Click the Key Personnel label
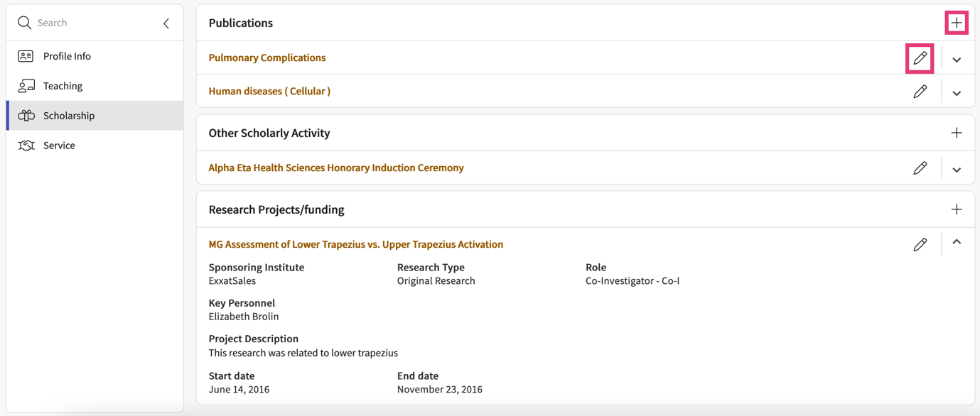980x416 pixels. (242, 302)
